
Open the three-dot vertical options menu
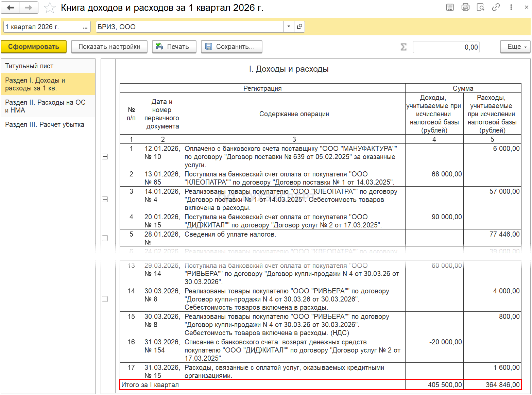(x=511, y=7)
